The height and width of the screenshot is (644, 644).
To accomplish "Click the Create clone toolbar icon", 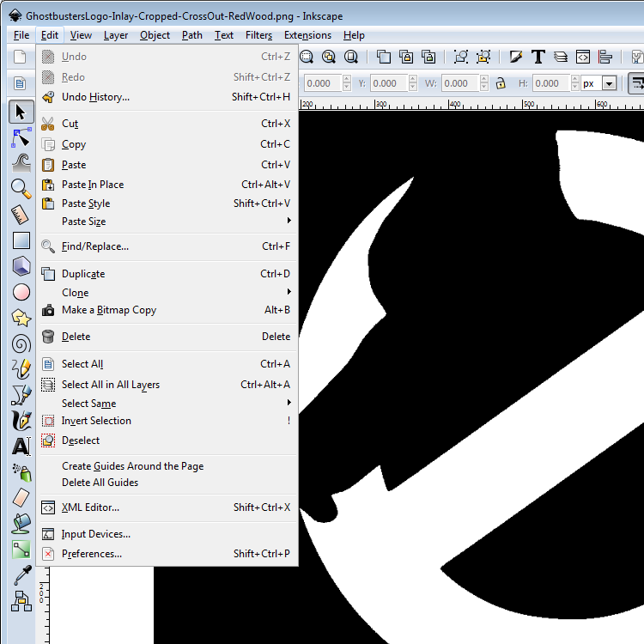I will (x=406, y=57).
